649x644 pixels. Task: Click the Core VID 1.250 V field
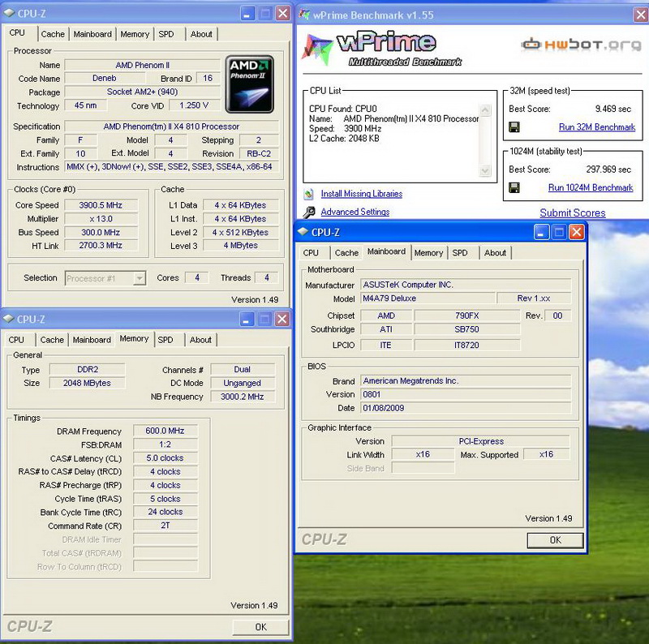(194, 105)
